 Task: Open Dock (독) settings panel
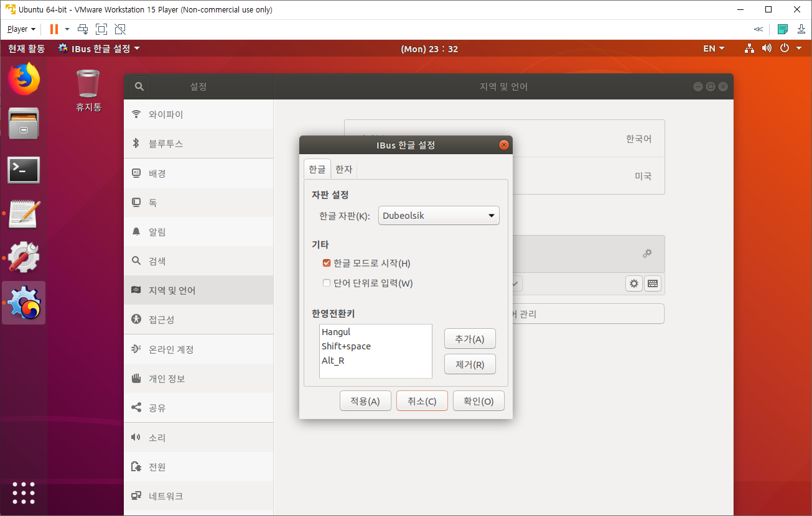tap(198, 203)
